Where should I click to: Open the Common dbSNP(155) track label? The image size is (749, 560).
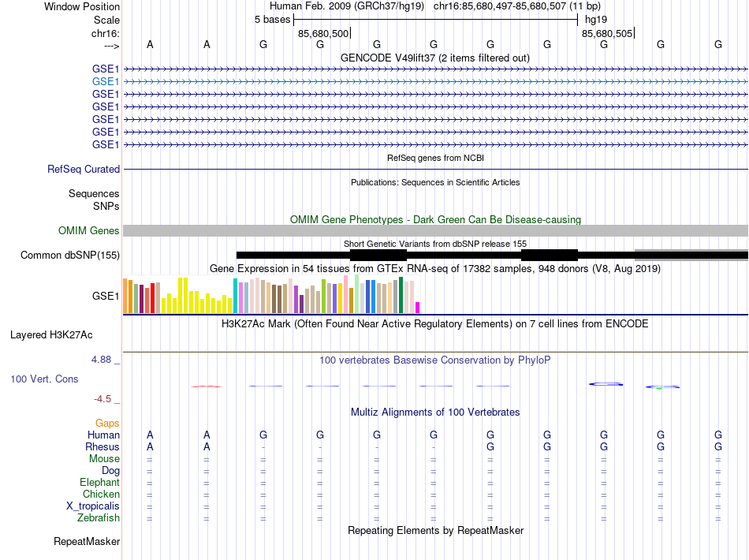coord(70,255)
